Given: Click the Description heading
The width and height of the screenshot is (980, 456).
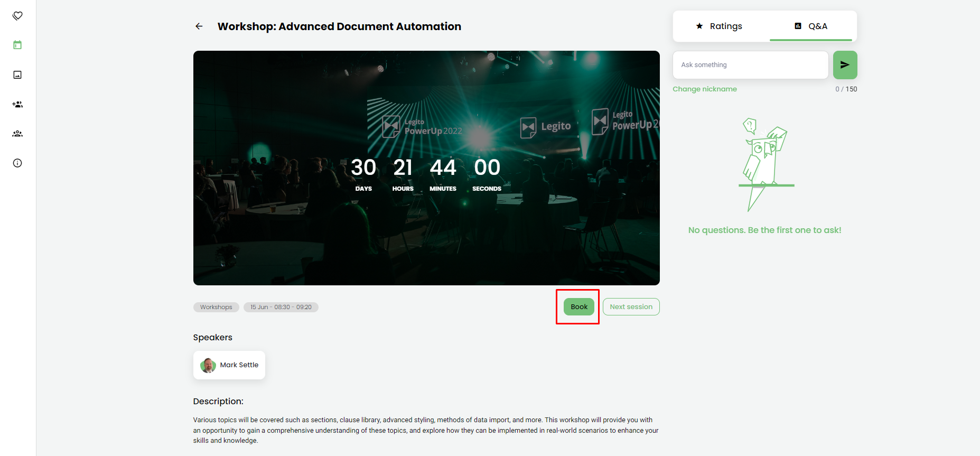Looking at the screenshot, I should [218, 401].
